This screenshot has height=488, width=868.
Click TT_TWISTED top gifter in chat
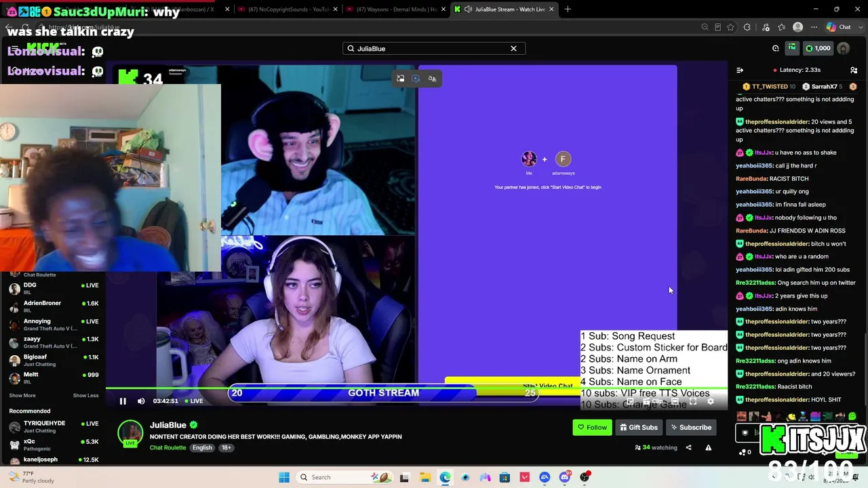[769, 87]
